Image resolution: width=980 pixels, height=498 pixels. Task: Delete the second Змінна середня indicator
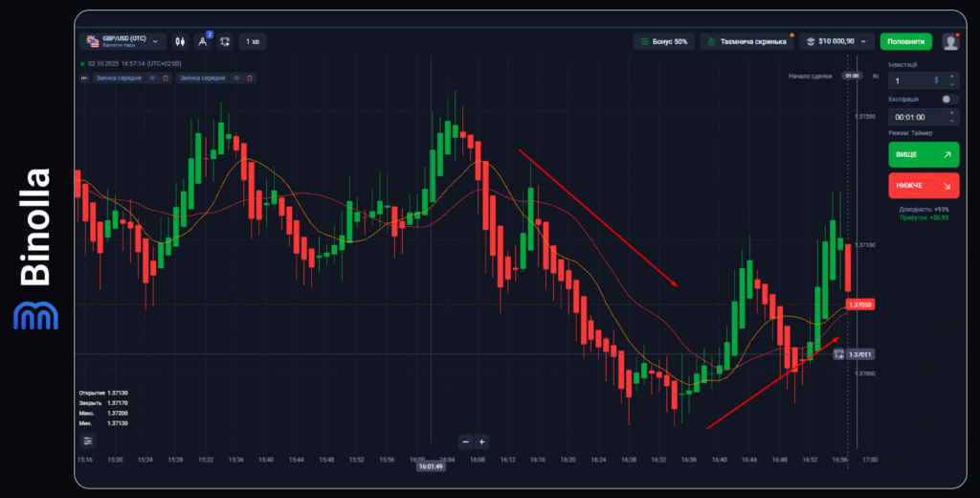(249, 78)
